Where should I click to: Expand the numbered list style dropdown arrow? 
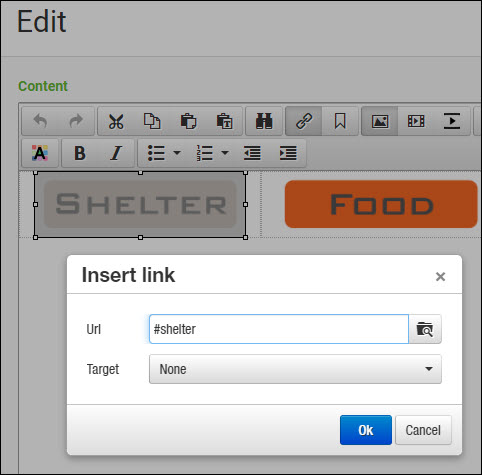click(225, 153)
